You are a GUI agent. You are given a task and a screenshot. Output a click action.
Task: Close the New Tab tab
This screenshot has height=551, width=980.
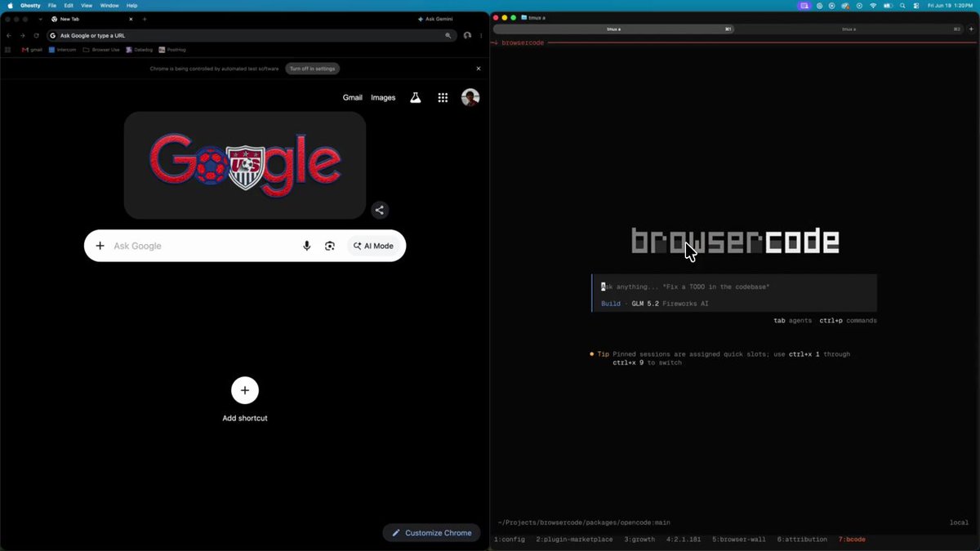pyautogui.click(x=131, y=19)
